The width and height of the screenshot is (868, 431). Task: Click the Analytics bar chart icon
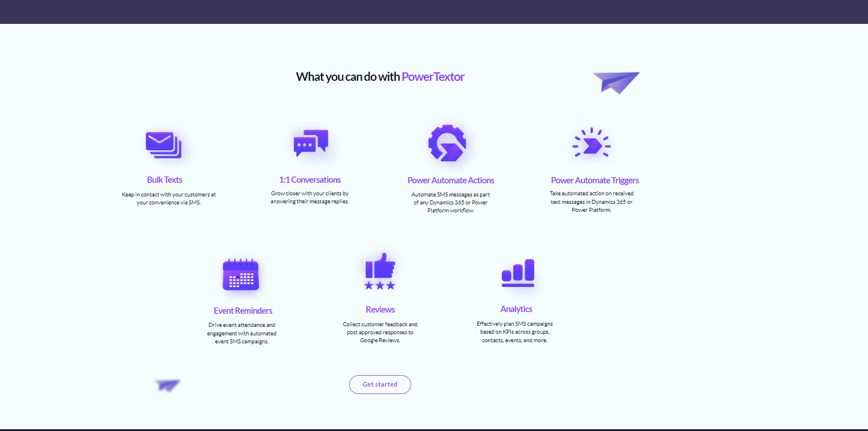pyautogui.click(x=518, y=273)
